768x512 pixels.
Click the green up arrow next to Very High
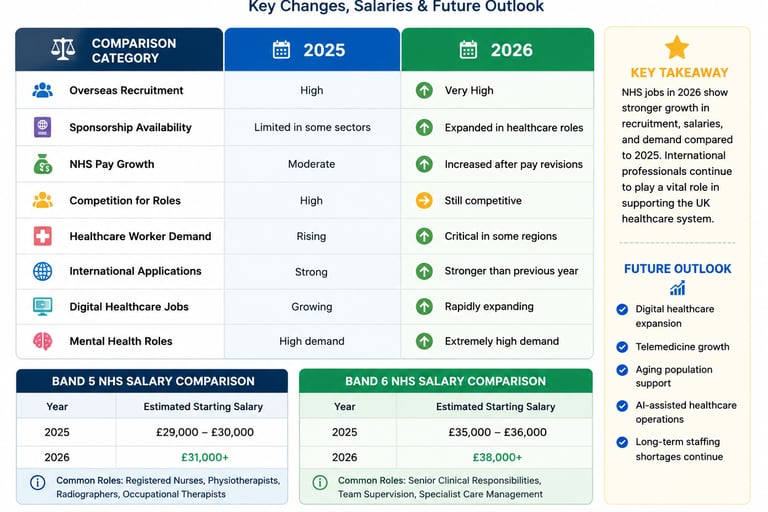424,90
